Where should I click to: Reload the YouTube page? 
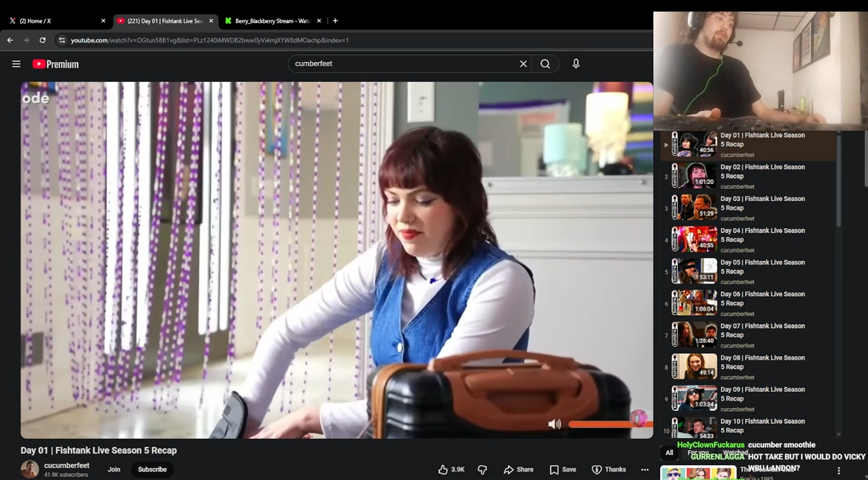(42, 40)
